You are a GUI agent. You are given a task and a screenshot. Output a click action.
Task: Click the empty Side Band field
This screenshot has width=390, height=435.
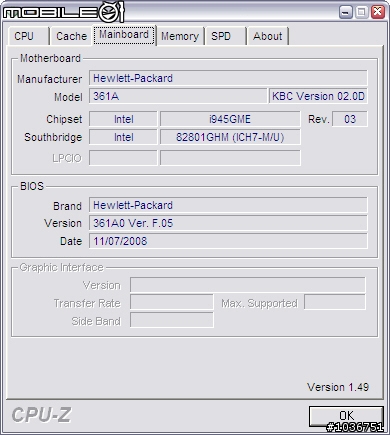pos(172,321)
